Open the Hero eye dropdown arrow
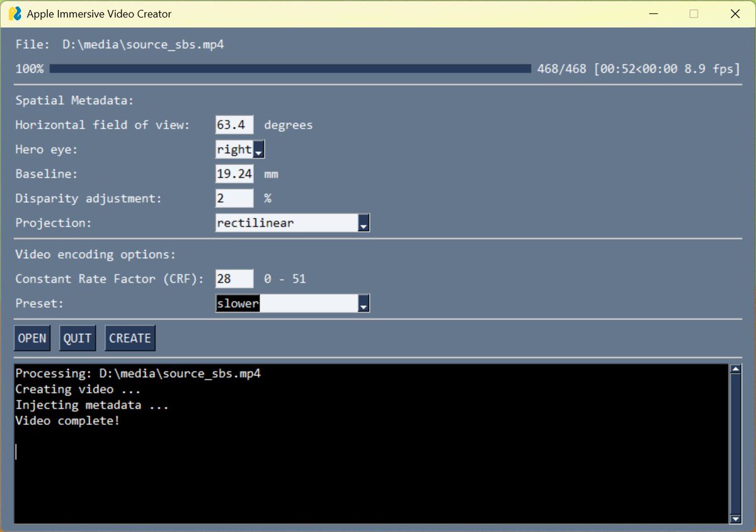Image resolution: width=756 pixels, height=532 pixels. (x=259, y=150)
